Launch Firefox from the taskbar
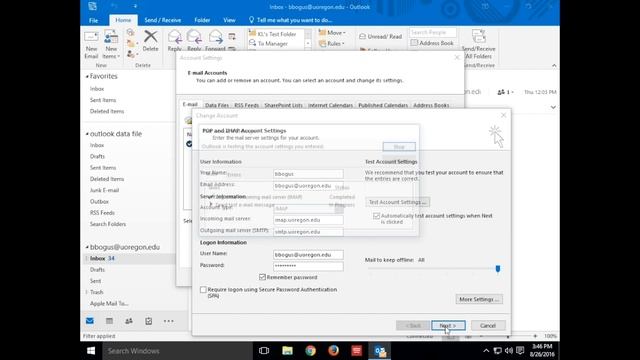Screen dimensions: 640x360 pyautogui.click(x=333, y=351)
